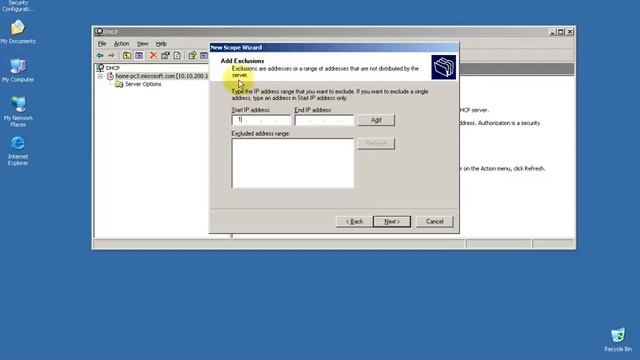Click the DHCP root node icon
Screen dimensions: 640x360
[100, 68]
